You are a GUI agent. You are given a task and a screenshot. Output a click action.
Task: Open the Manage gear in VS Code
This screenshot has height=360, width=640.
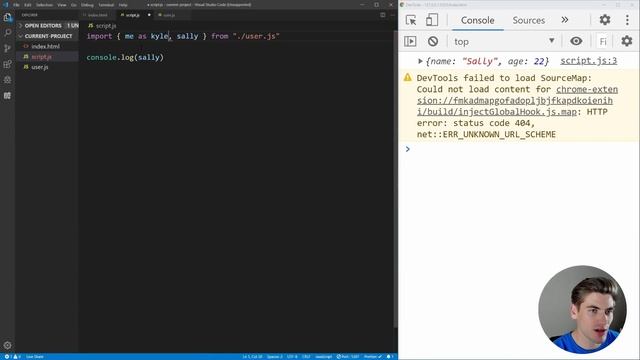tap(7, 345)
